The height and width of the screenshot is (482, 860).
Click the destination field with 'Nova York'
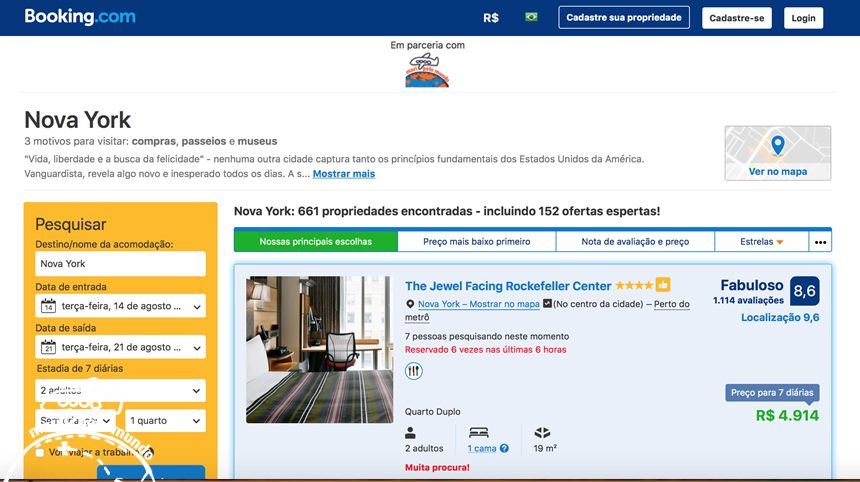pyautogui.click(x=120, y=264)
